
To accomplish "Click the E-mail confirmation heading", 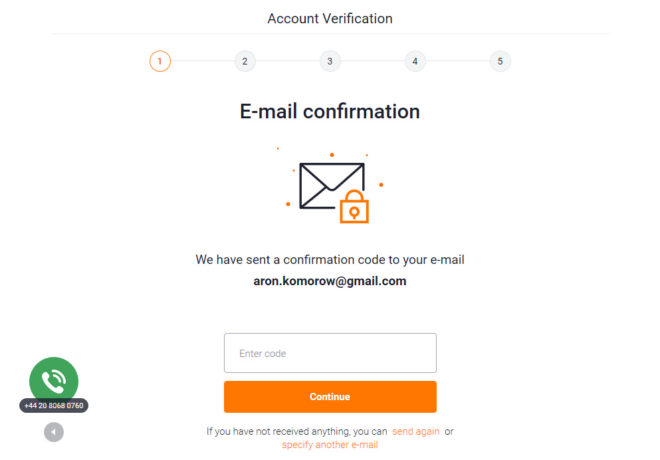I will tap(330, 112).
